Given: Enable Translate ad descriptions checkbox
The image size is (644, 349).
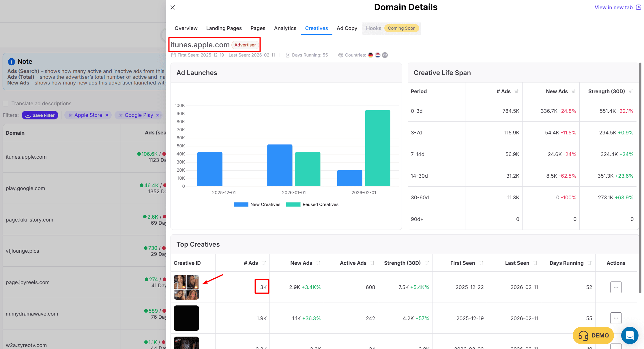Looking at the screenshot, I should click(x=5, y=104).
